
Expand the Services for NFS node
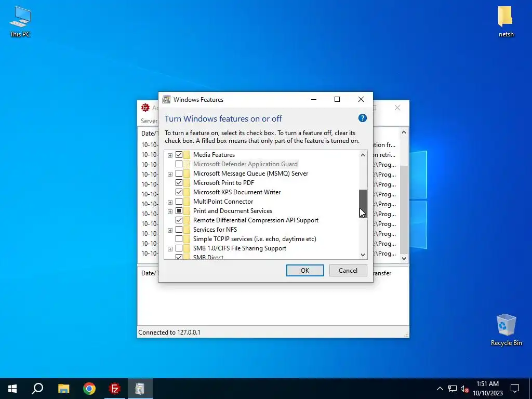pos(170,230)
